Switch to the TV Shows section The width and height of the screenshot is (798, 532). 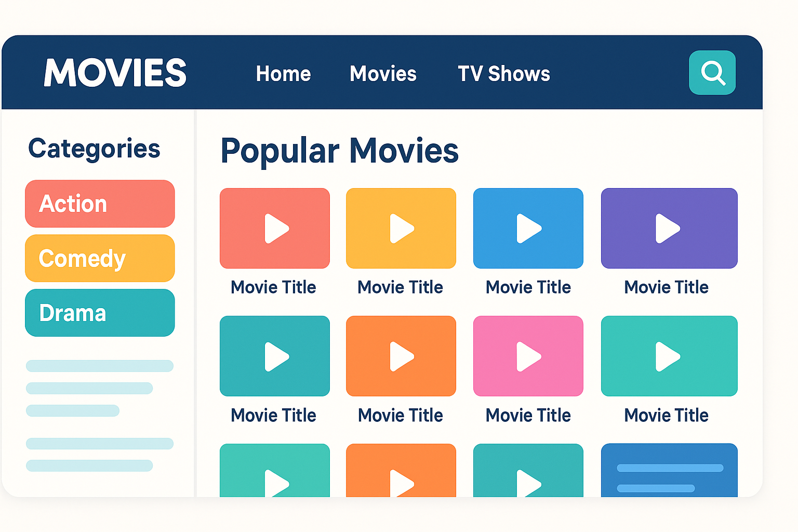(x=504, y=74)
